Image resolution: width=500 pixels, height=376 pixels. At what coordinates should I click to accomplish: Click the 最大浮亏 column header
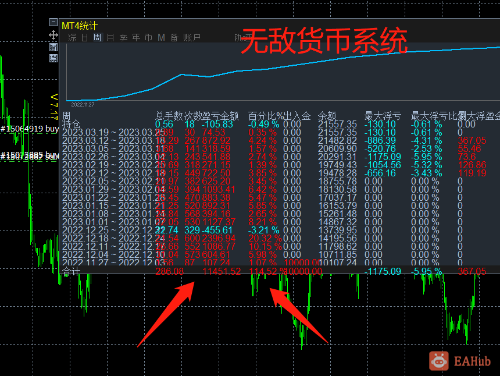pyautogui.click(x=382, y=116)
